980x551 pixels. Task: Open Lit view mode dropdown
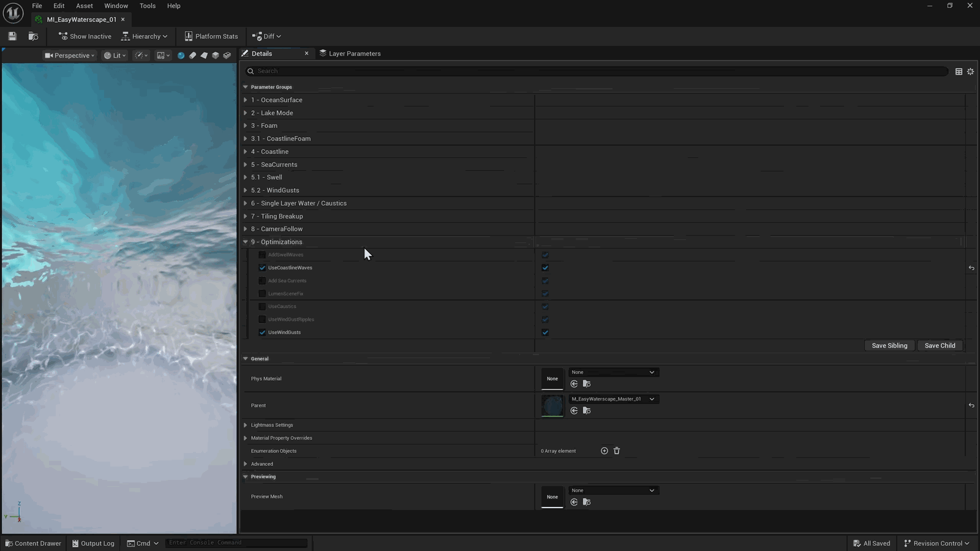tap(115, 55)
